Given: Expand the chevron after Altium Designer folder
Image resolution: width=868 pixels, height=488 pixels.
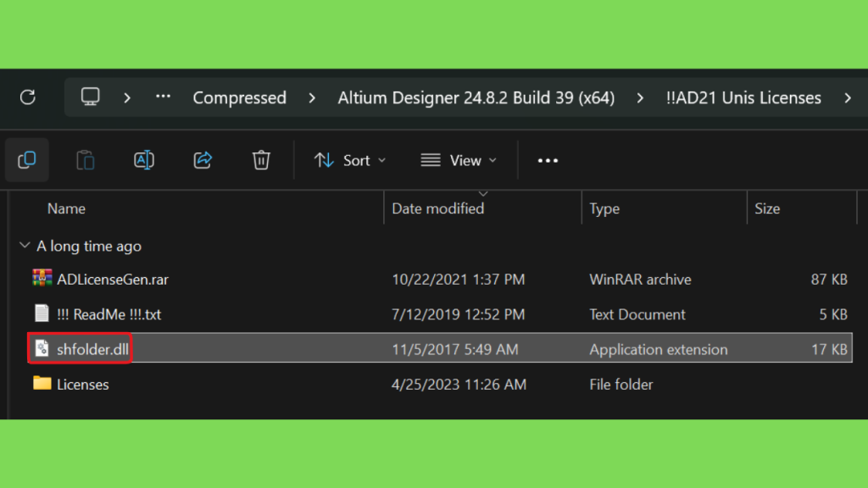Looking at the screenshot, I should pos(641,98).
